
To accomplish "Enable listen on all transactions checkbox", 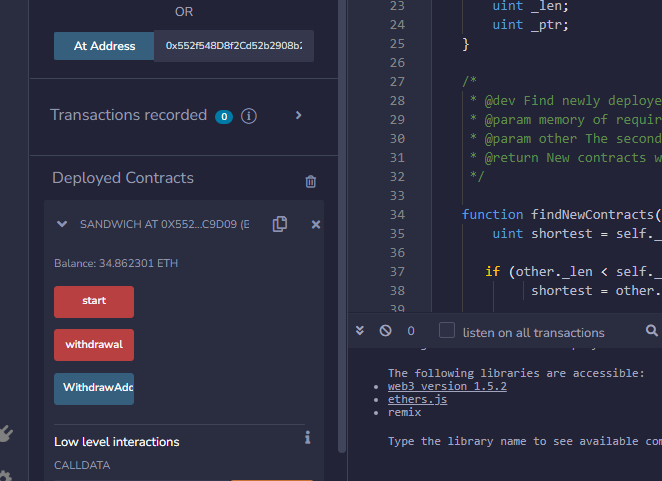I will pos(447,330).
